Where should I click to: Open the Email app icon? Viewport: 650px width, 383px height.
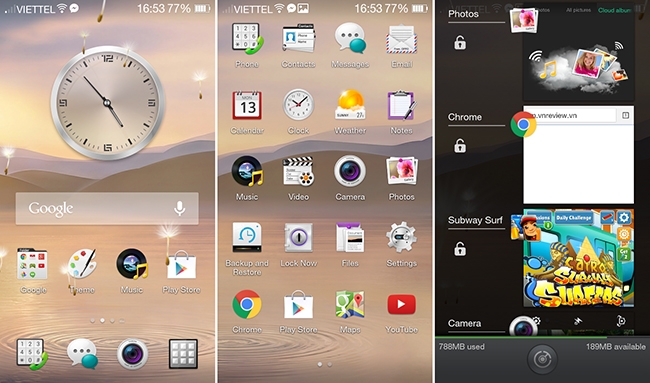(x=401, y=39)
